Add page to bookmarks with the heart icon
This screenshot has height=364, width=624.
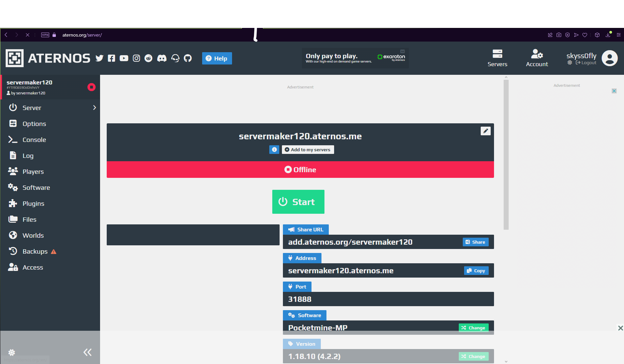coord(585,35)
